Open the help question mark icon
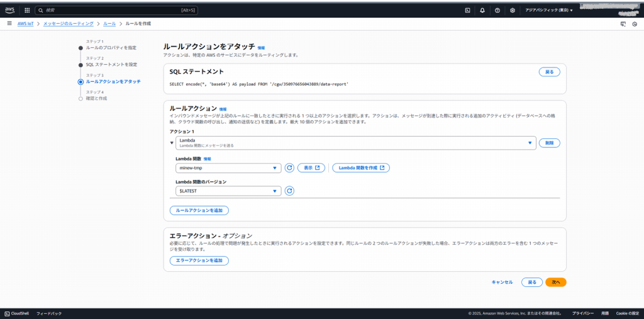 pos(497,10)
